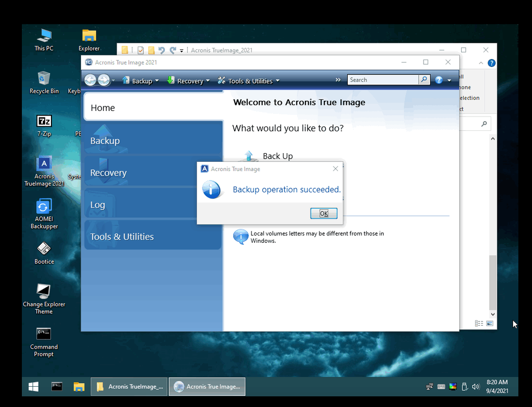
Task: Open the Tools & Utilities toolbar menu
Action: point(249,81)
